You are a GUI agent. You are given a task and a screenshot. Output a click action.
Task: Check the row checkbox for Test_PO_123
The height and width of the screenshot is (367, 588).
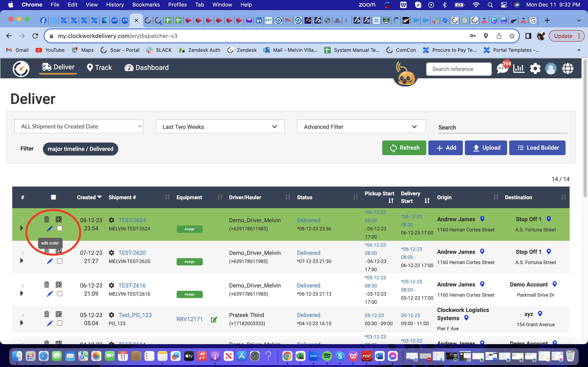coord(60,323)
